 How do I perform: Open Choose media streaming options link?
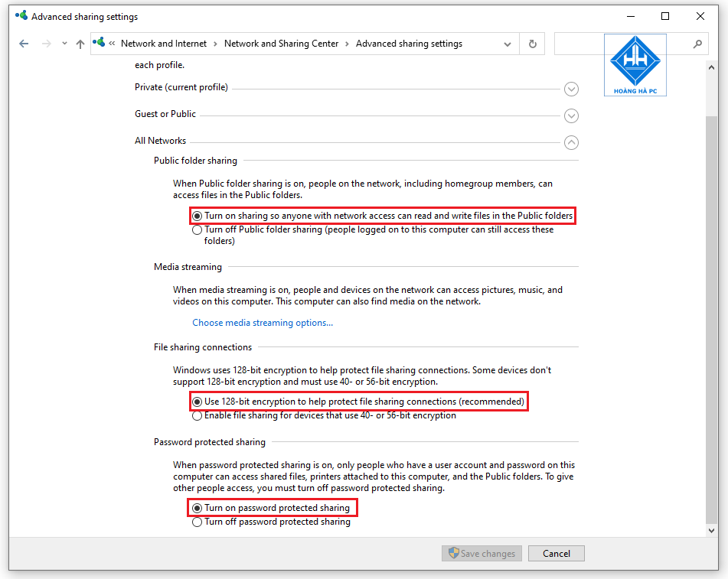point(263,322)
